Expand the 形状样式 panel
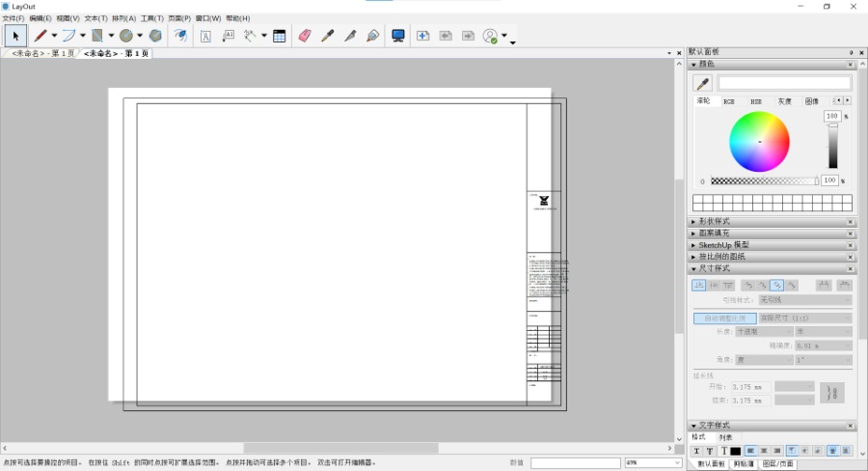The image size is (868, 471). (715, 222)
